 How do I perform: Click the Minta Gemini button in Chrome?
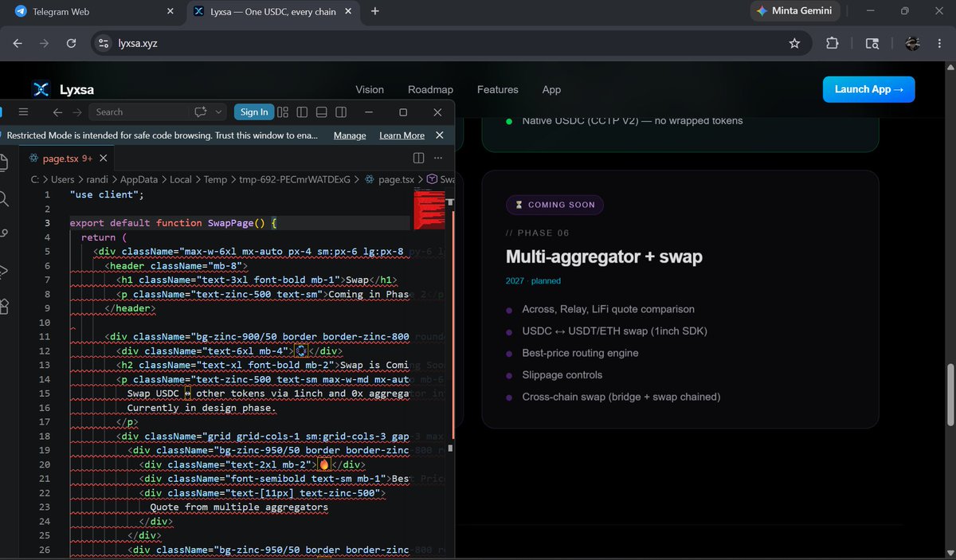tap(793, 11)
